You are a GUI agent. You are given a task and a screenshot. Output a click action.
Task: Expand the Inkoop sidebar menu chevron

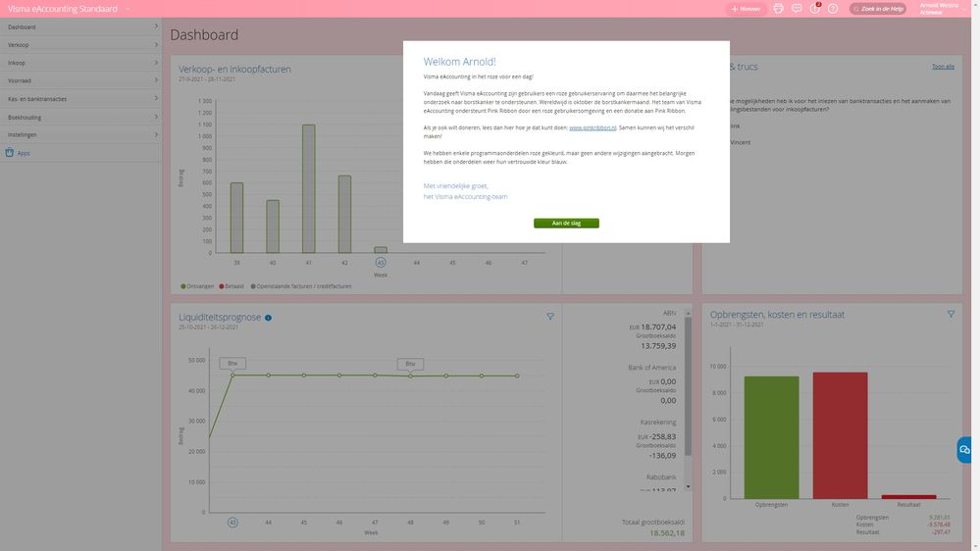[x=156, y=63]
